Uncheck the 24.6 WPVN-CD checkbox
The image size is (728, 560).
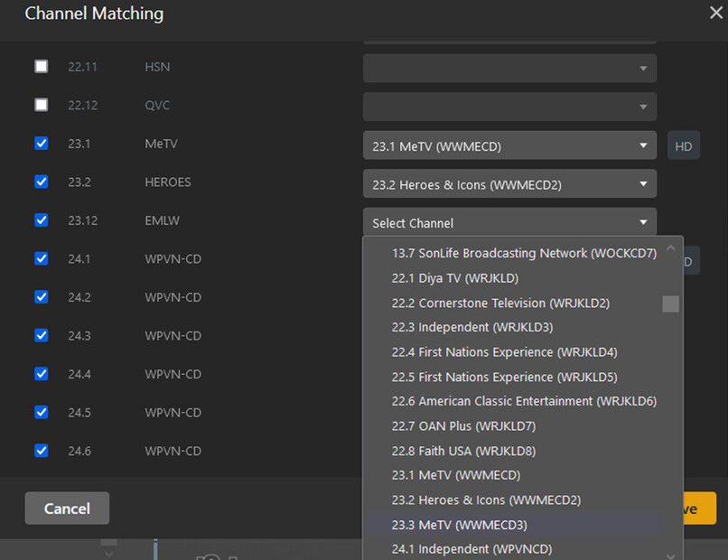point(42,451)
